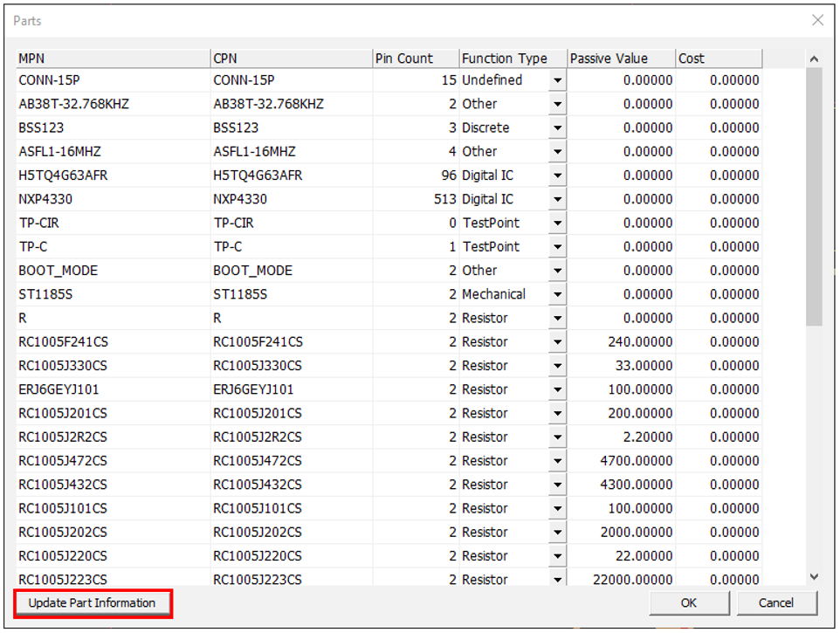Select the Passive Value field for RC1005F241CS
This screenshot has width=840, height=633.
point(622,342)
